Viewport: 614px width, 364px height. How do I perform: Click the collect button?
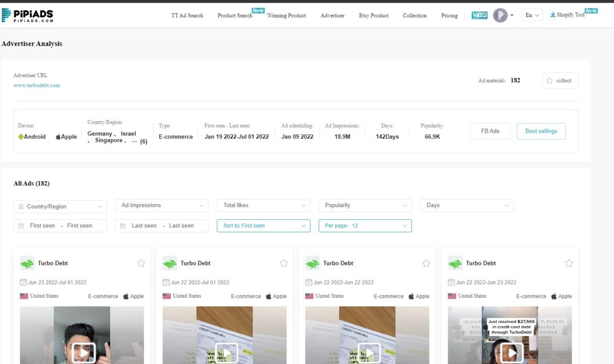point(560,81)
